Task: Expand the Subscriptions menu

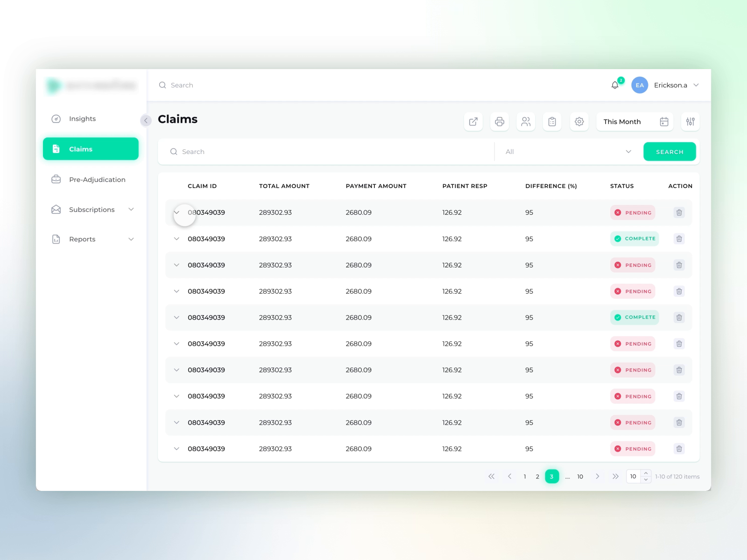Action: tap(92, 210)
